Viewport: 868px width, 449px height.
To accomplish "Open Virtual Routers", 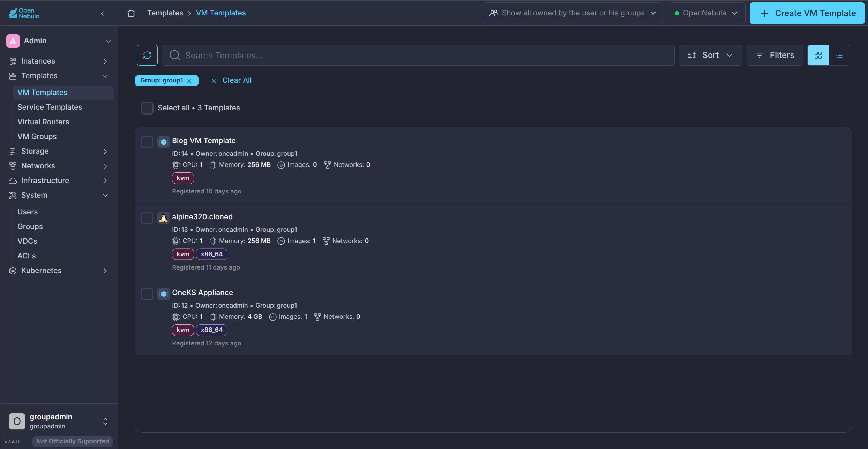I will coord(43,122).
